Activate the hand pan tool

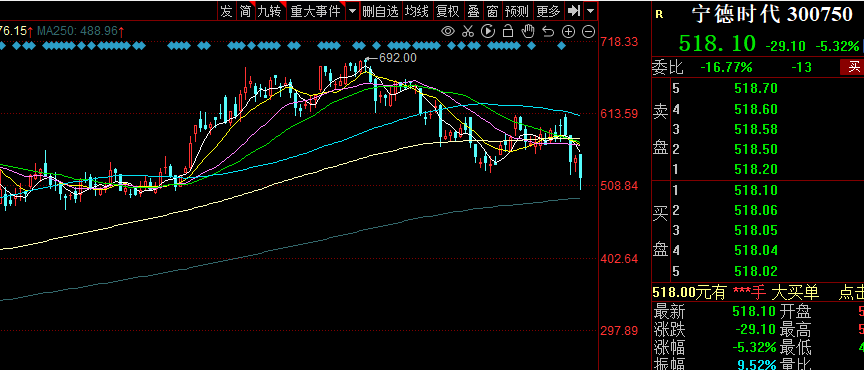528,31
